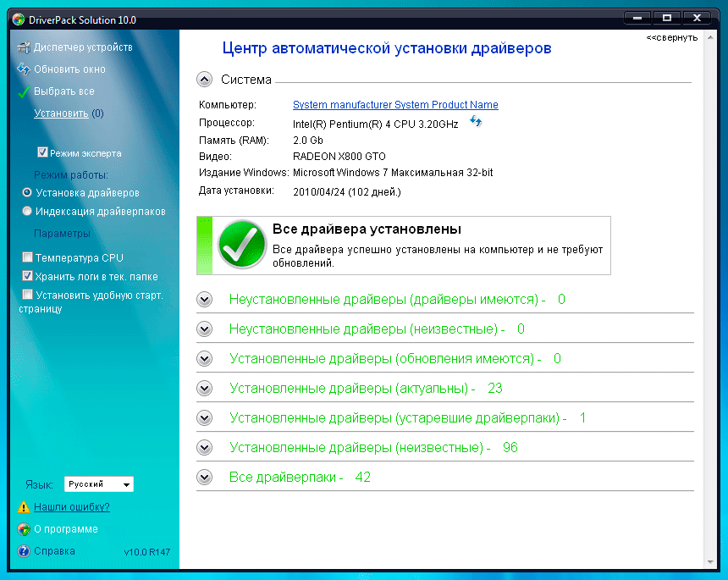
Task: Expand Установленные драйверы (актуальны)
Action: pos(204,388)
